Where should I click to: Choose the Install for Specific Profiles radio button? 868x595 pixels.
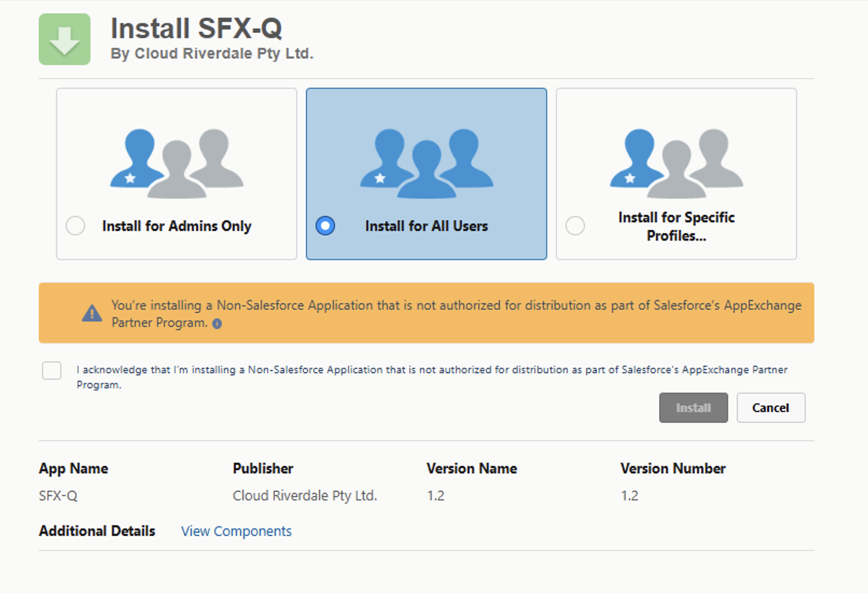point(575,226)
